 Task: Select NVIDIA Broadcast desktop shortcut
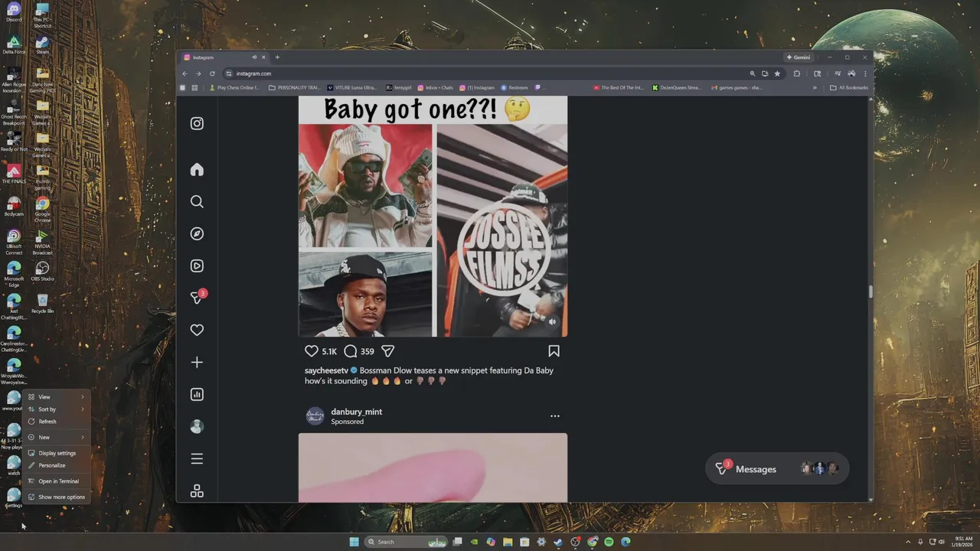pos(42,243)
